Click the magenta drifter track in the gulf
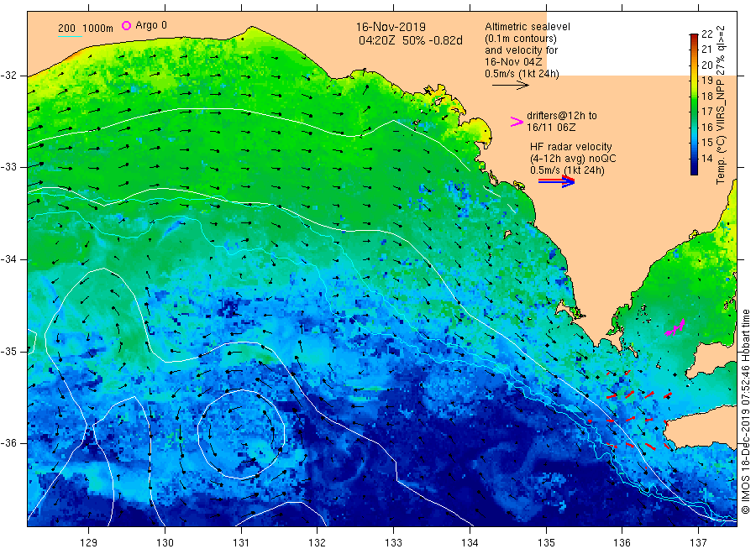Image resolution: width=756 pixels, height=554 pixels. click(x=675, y=327)
